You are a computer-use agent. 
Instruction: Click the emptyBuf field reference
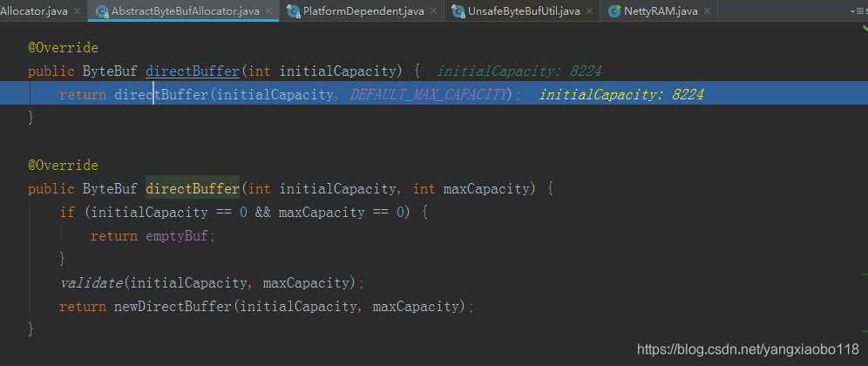pyautogui.click(x=177, y=236)
